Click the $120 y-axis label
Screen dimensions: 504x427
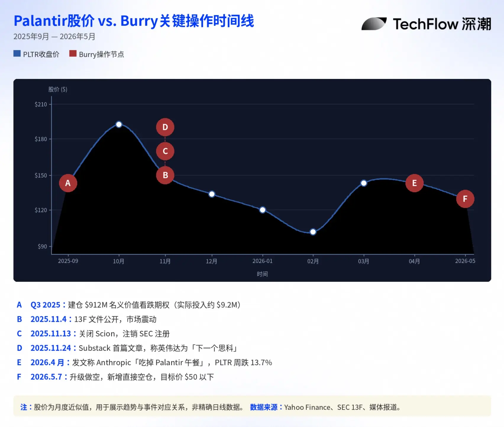(41, 210)
